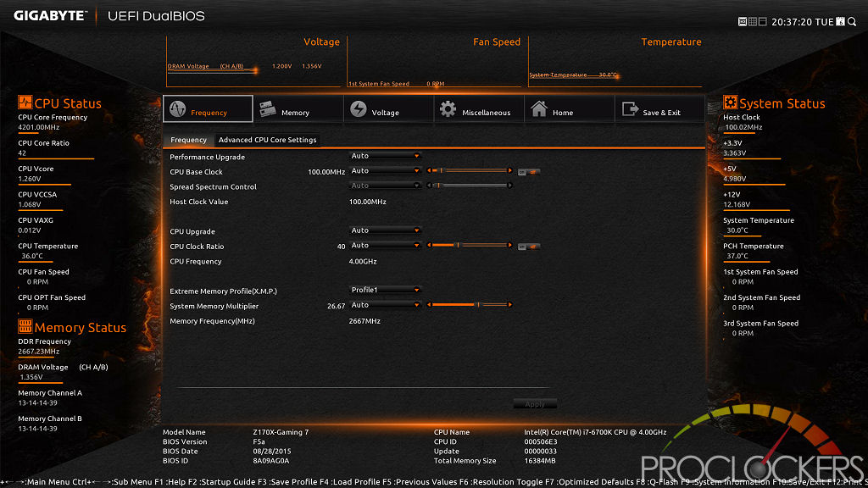Click System Memory Multiplier slider track

(x=470, y=305)
